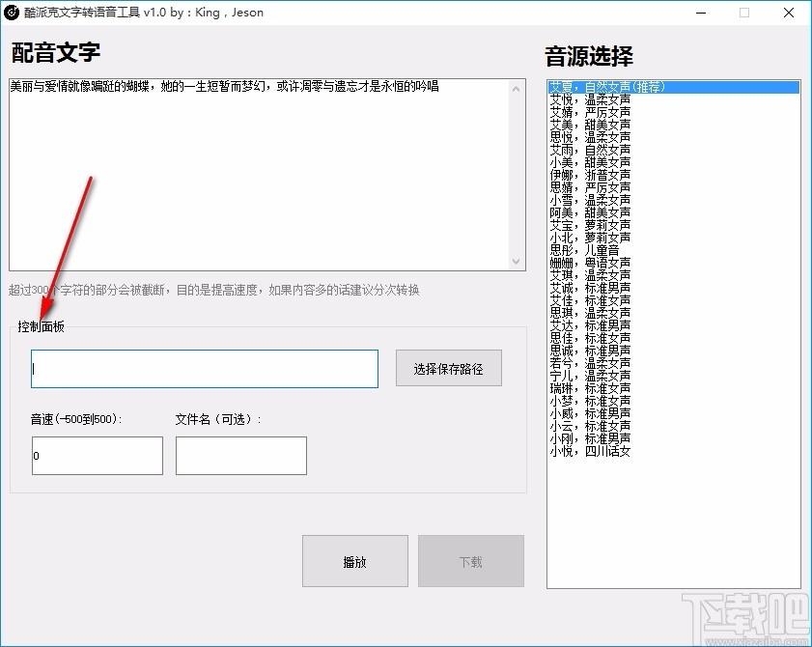Select voice 思悦，温柔女声
Screen dimensions: 812x647
(x=673, y=137)
